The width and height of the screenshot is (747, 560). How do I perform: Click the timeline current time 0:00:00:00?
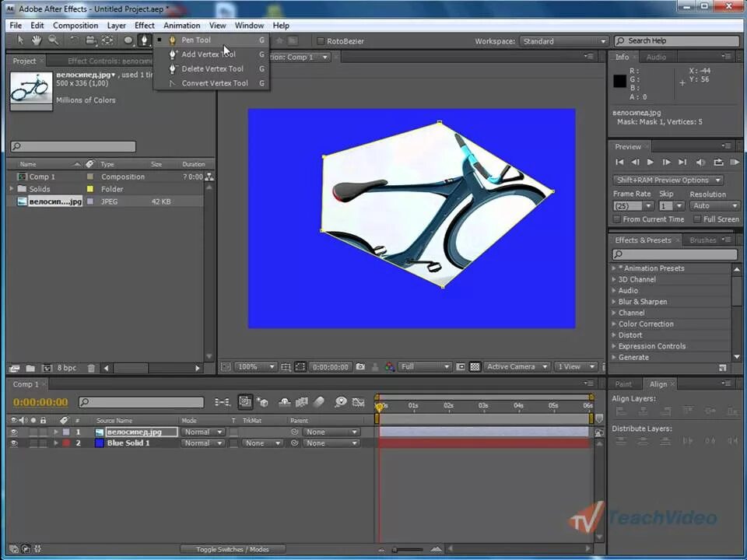(40, 402)
